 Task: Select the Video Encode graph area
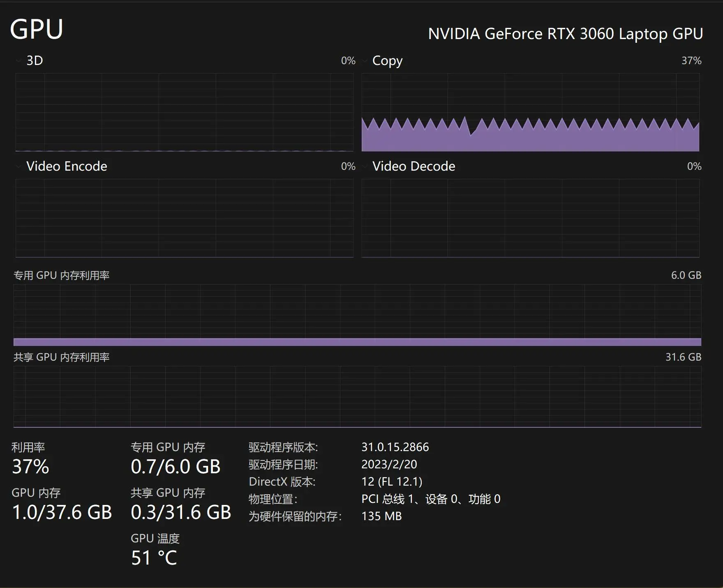tap(184, 218)
